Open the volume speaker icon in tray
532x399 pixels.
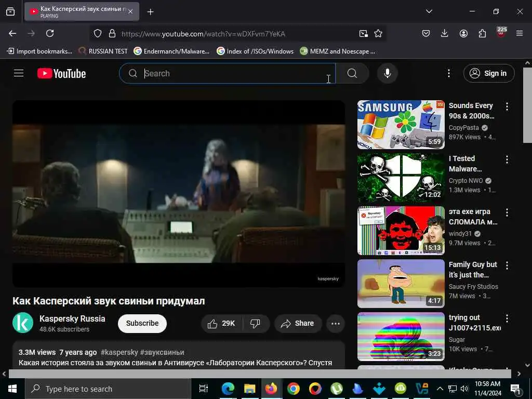point(464,389)
